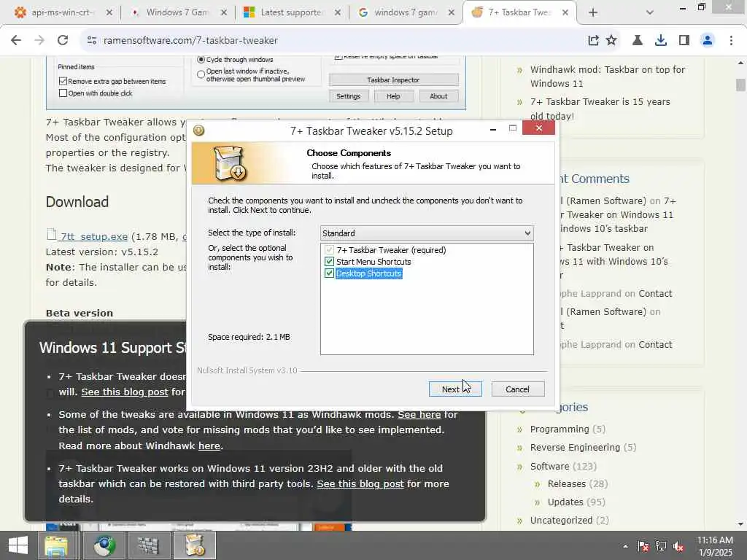Open the Uncategorized category link
The width and height of the screenshot is (747, 560).
tap(561, 520)
